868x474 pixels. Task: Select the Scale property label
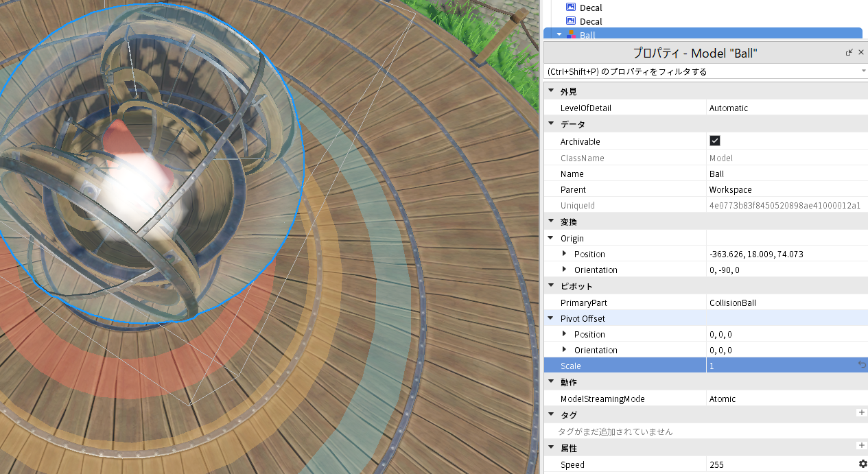[x=570, y=366]
